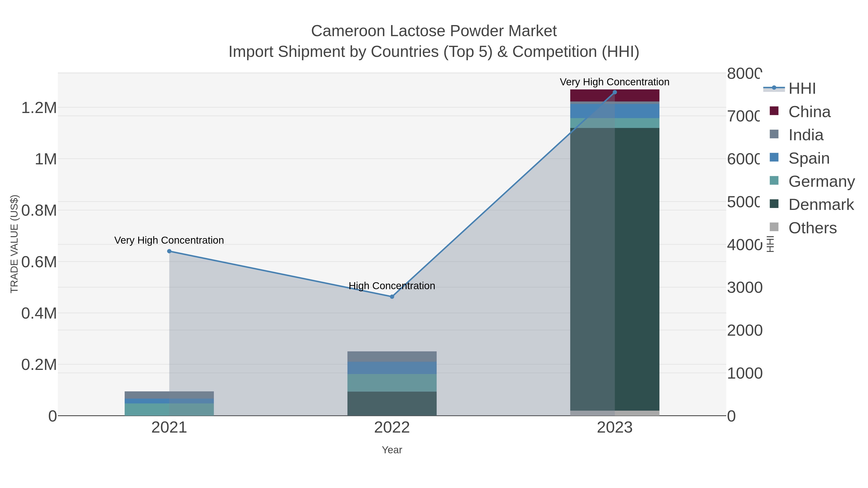Click the 0.8M left axis tick
The image size is (868, 488).
click(x=39, y=211)
